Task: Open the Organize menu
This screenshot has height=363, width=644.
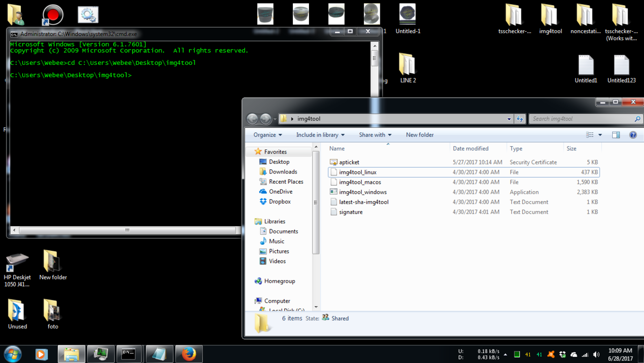Action: point(268,135)
